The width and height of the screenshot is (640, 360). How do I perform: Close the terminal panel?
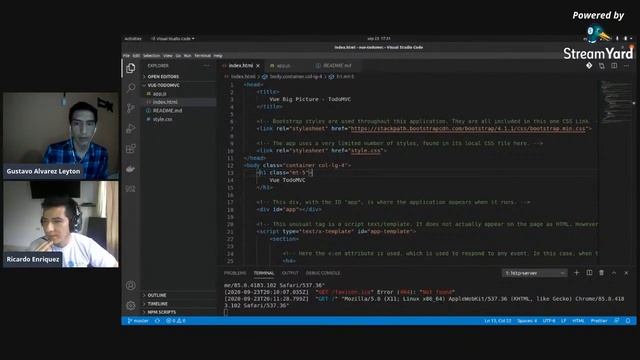[x=626, y=273]
